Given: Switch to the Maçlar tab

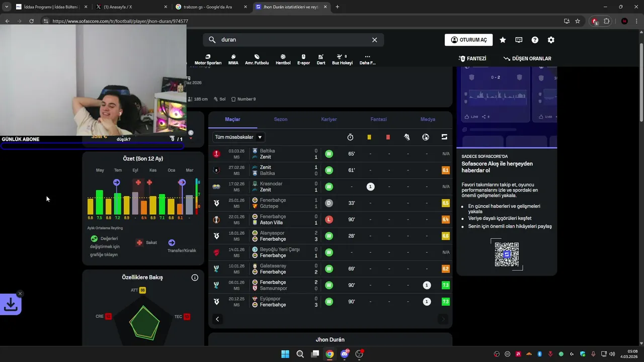Looking at the screenshot, I should coord(232,119).
